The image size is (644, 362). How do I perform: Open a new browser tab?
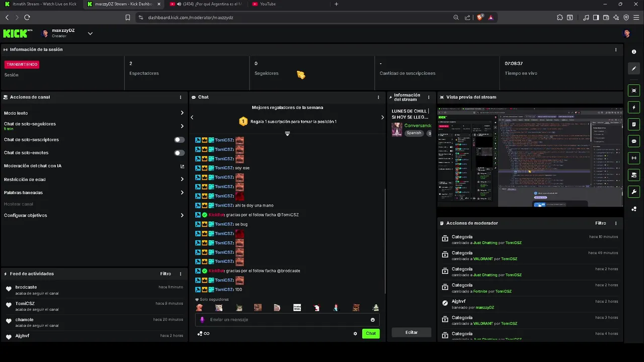(336, 4)
